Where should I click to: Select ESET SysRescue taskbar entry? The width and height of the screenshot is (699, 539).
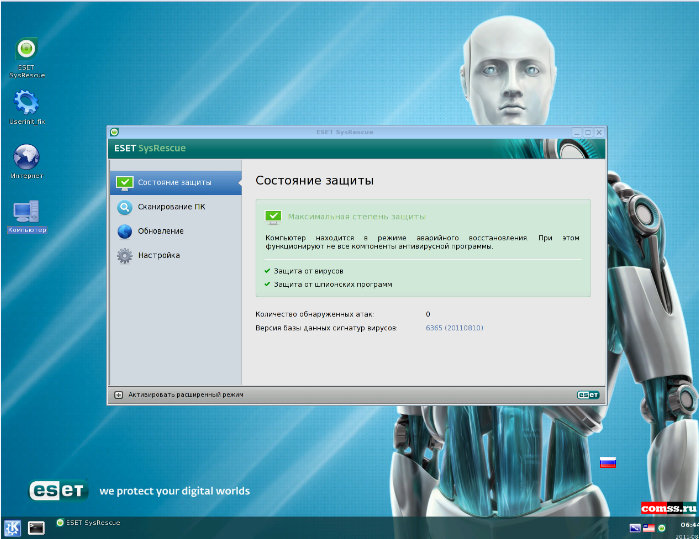[88, 523]
